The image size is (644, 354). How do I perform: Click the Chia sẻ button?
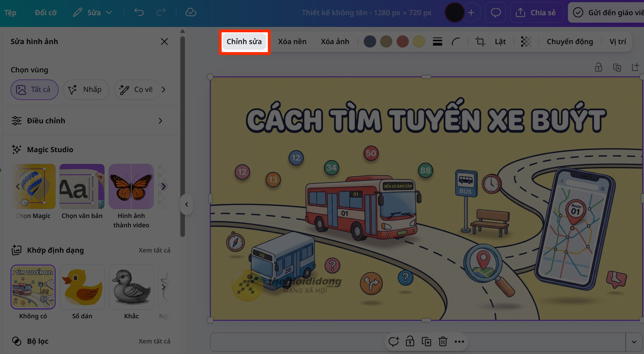coord(537,12)
